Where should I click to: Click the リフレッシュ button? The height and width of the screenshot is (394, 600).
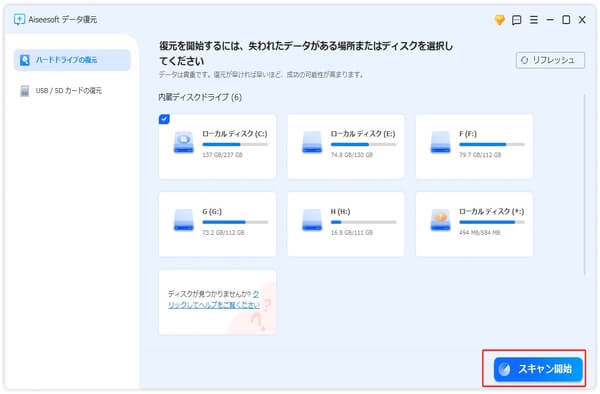(x=550, y=60)
